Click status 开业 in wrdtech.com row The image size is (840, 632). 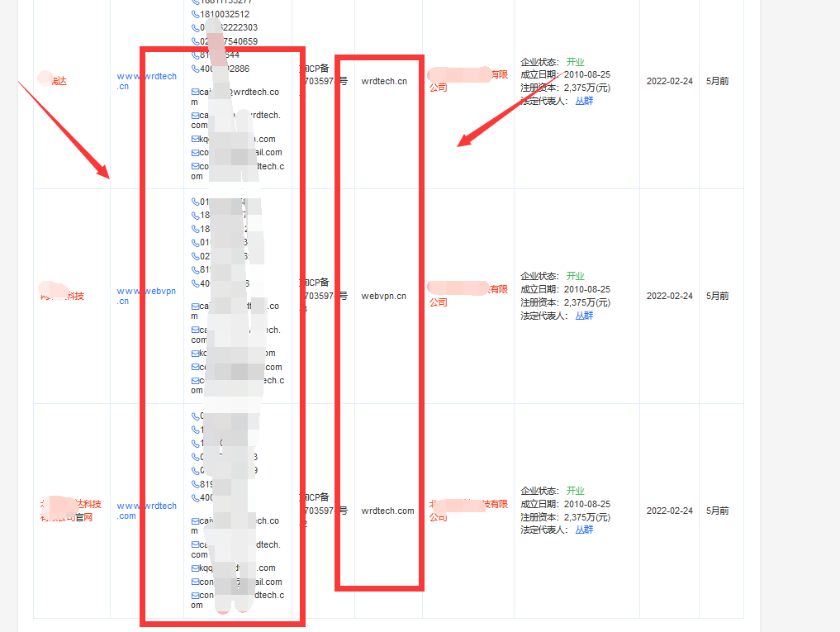[576, 491]
